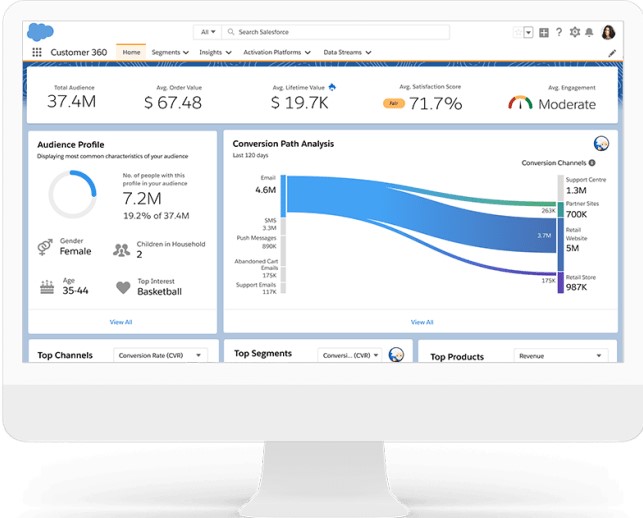643x518 pixels.
Task: Click the Abandoned Cart Emails 175K label
Action: (256, 268)
